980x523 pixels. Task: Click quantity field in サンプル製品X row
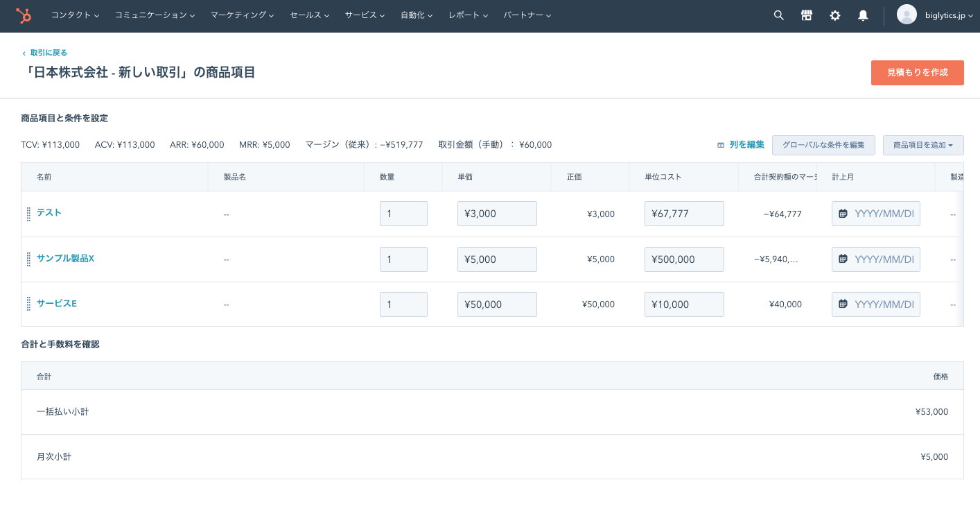[403, 259]
